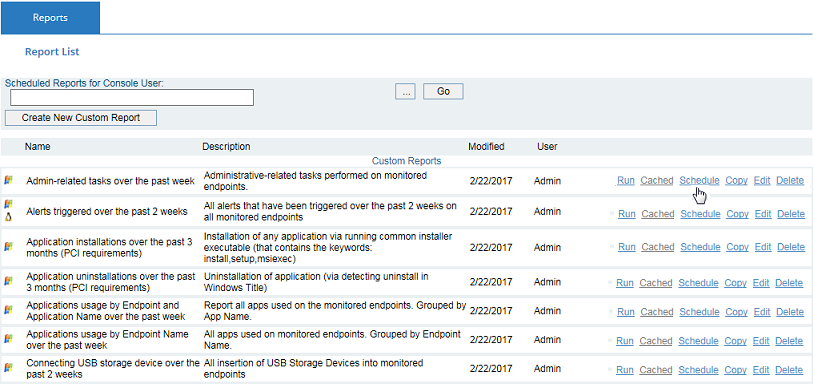Open the Report List heading link
Image resolution: width=814 pixels, height=385 pixels.
point(52,52)
